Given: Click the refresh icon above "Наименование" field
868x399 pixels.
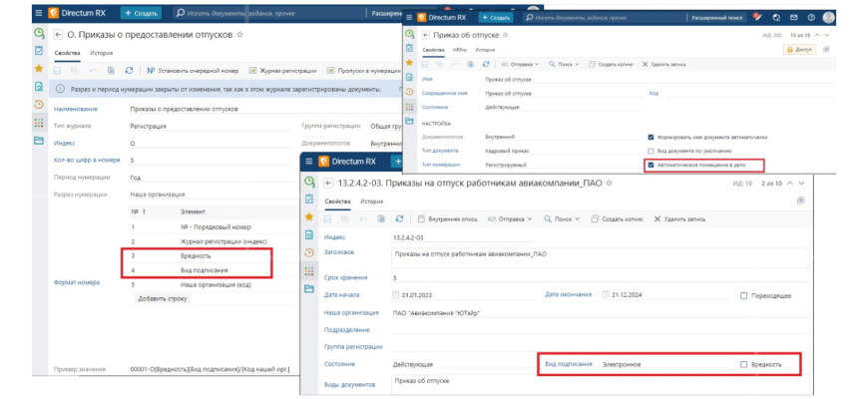Looking at the screenshot, I should (x=128, y=70).
